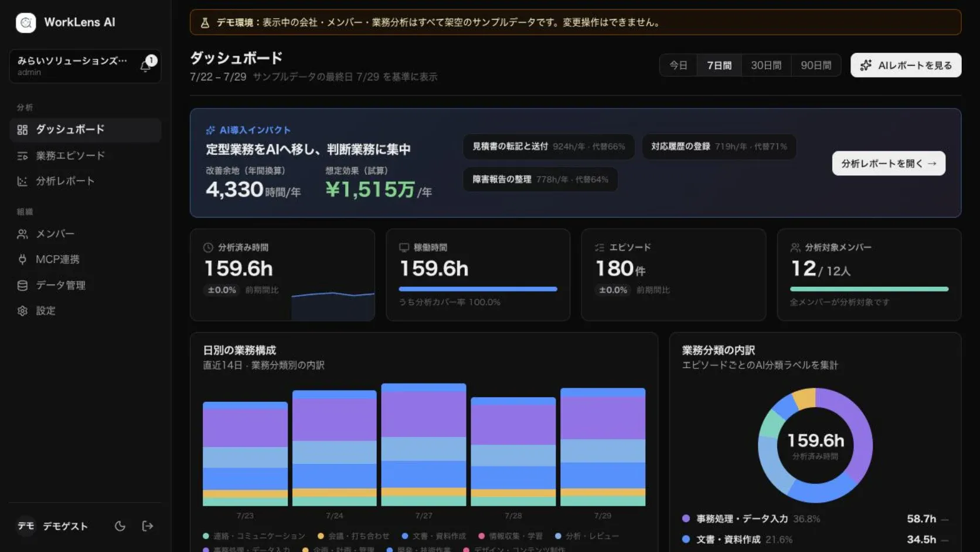Click the 7/22 – 7/29 date range text
The image size is (980, 552).
[x=218, y=77]
